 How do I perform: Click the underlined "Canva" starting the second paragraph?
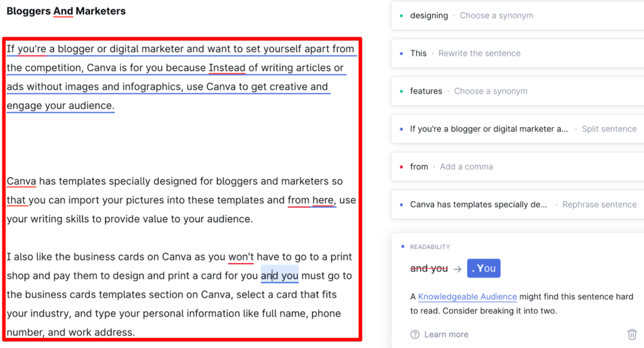click(21, 181)
